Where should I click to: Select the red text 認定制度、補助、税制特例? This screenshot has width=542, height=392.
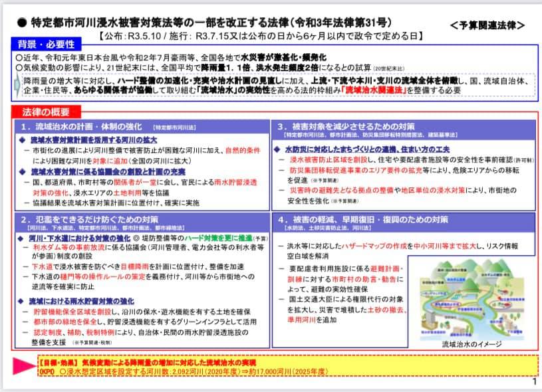(74, 332)
